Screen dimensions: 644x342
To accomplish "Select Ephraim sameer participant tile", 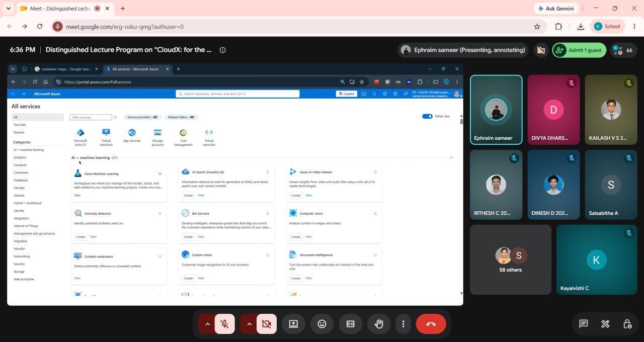I will tap(496, 110).
